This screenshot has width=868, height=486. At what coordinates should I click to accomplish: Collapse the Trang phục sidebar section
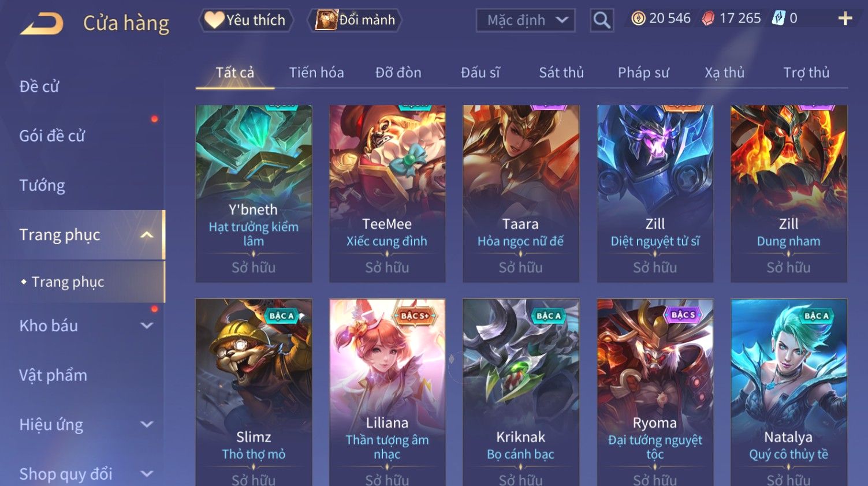click(147, 235)
